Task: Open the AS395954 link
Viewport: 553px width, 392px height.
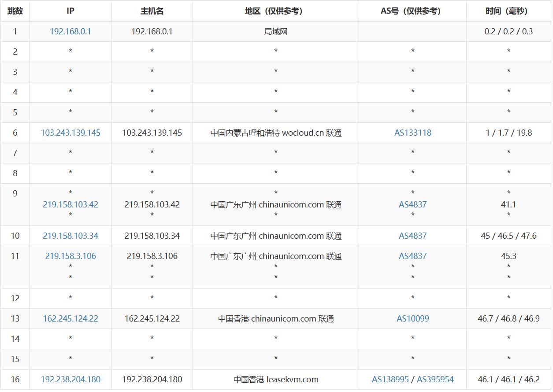Action: 435,379
